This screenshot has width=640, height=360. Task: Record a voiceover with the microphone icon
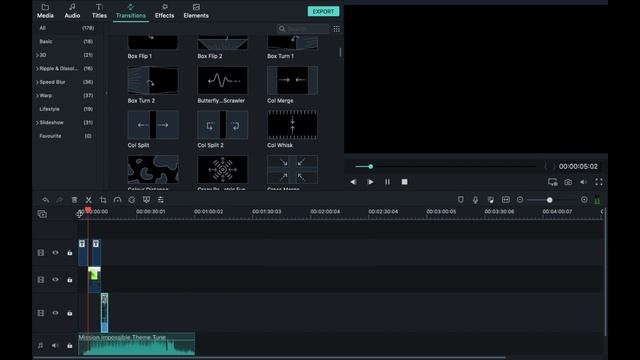point(476,200)
